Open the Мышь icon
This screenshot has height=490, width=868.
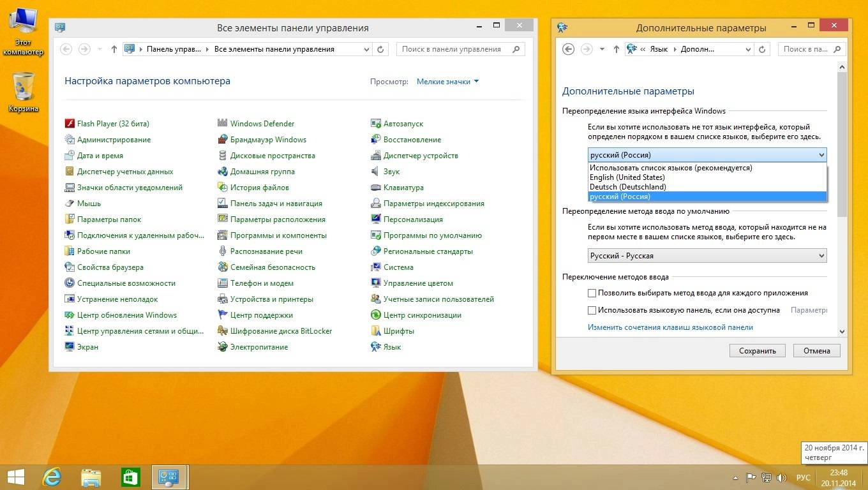(70, 204)
